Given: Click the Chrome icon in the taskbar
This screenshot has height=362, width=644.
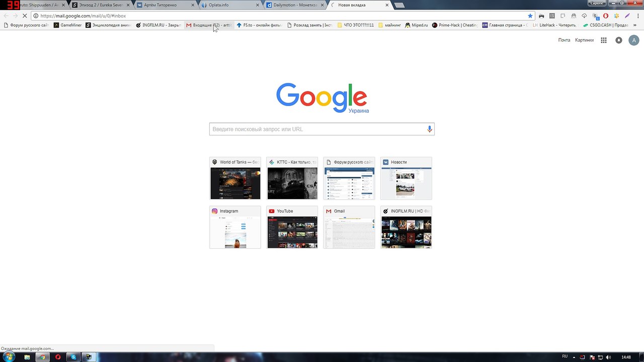Looking at the screenshot, I should pyautogui.click(x=42, y=357).
